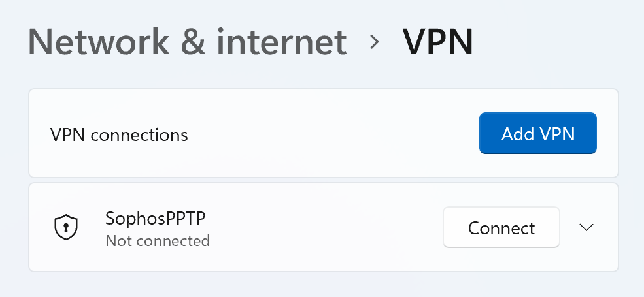Click the shield lock icon beside SophosPPTP
The height and width of the screenshot is (297, 644).
(x=65, y=227)
